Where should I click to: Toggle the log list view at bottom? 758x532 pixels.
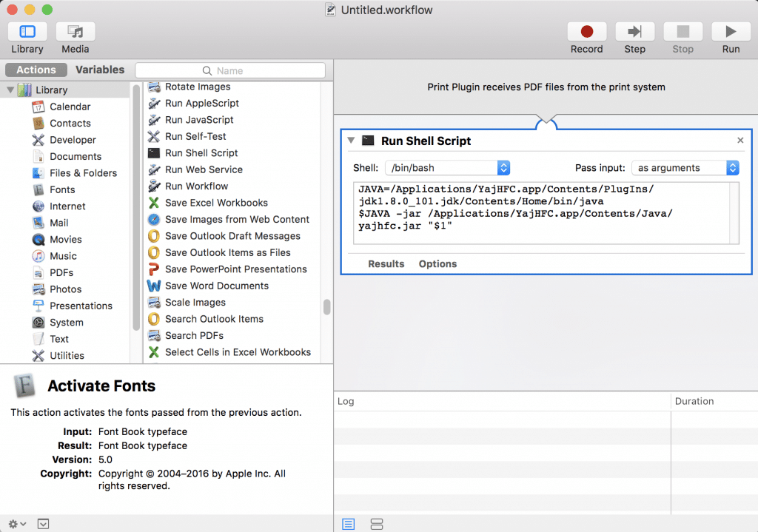coord(348,524)
